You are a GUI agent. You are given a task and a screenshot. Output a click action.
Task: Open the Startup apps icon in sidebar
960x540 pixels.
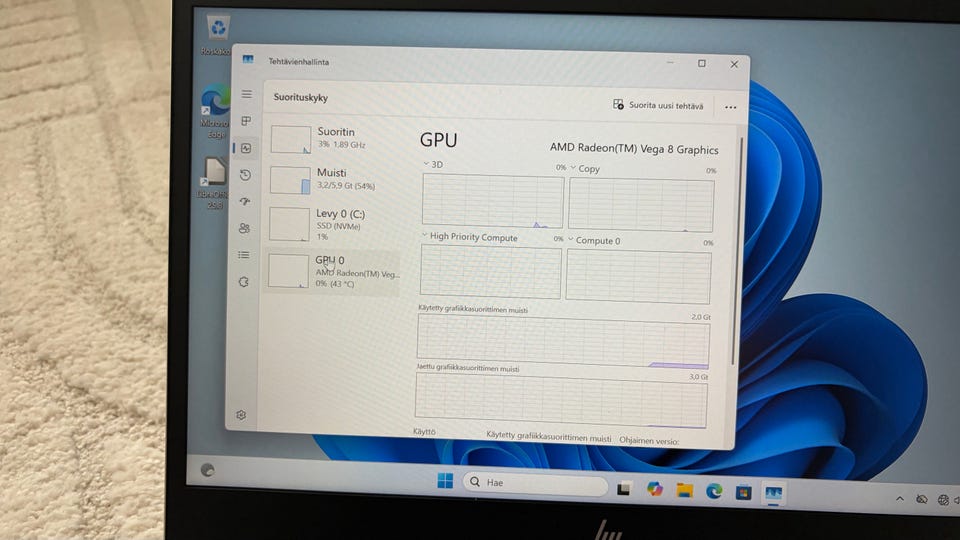[x=245, y=201]
